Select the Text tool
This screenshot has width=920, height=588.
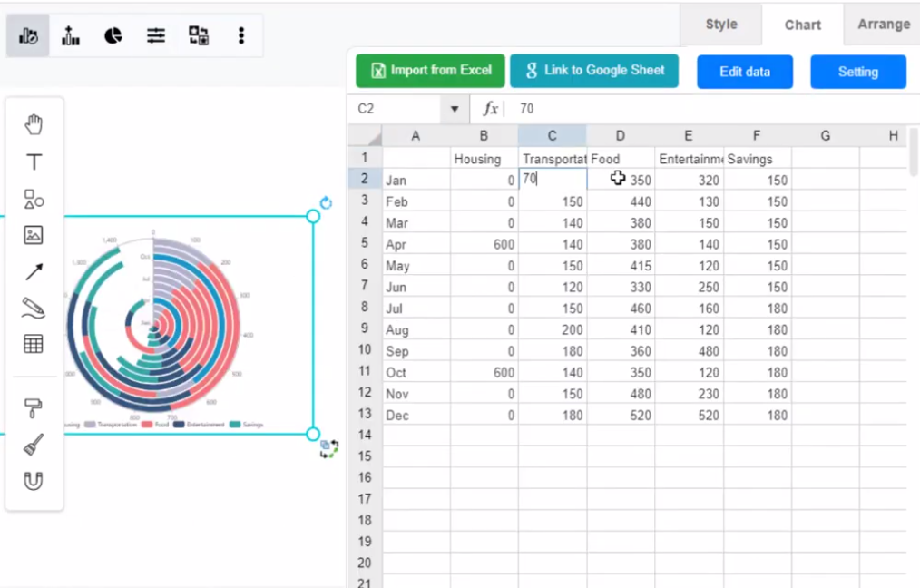[x=34, y=162]
